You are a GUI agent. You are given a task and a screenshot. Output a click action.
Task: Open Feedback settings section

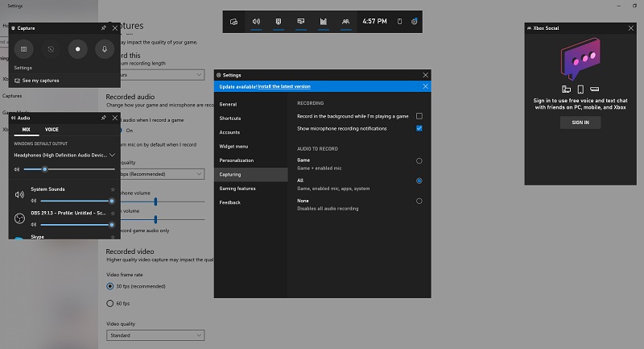click(x=251, y=202)
